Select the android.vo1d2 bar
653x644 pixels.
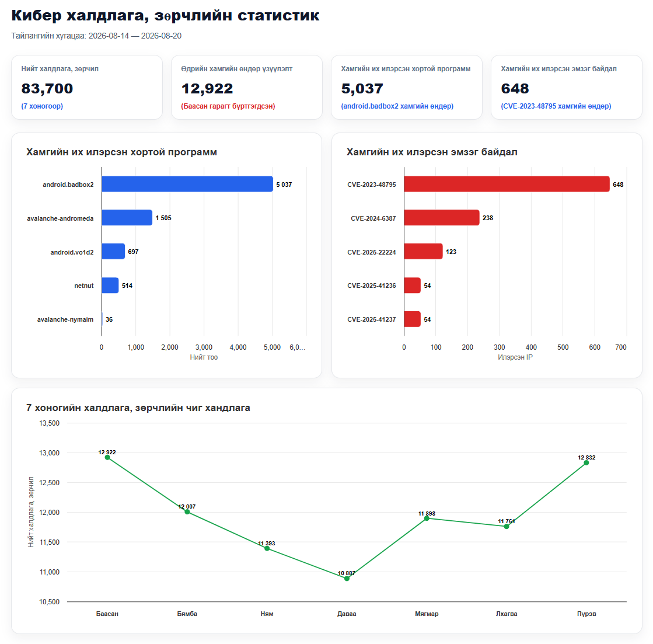point(113,252)
